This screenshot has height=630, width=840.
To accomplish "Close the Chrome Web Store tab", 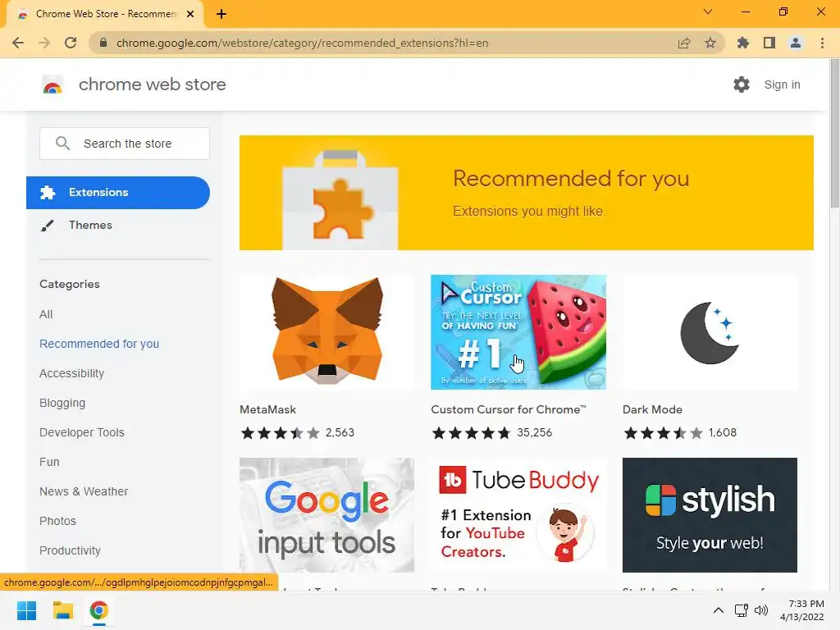I will tap(190, 14).
